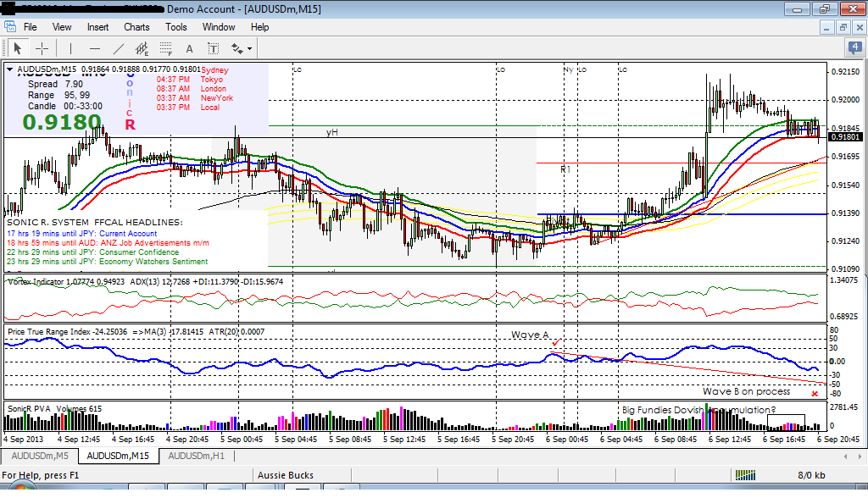868x498 pixels.
Task: Select the equidistant channel tool
Action: (x=142, y=48)
